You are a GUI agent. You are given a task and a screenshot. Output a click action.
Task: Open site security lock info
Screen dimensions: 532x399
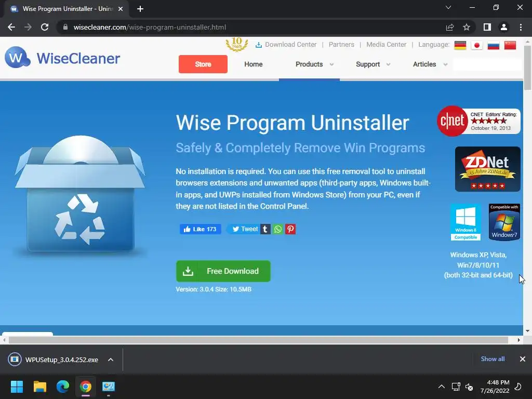coord(65,27)
